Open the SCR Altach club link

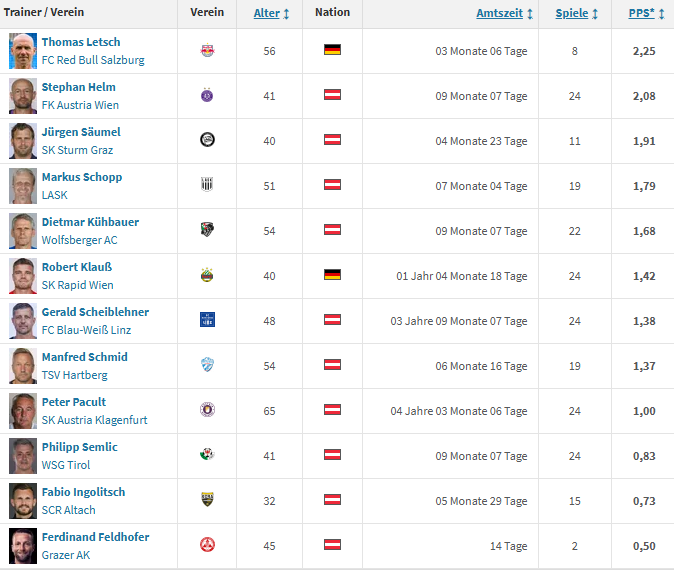[70, 510]
